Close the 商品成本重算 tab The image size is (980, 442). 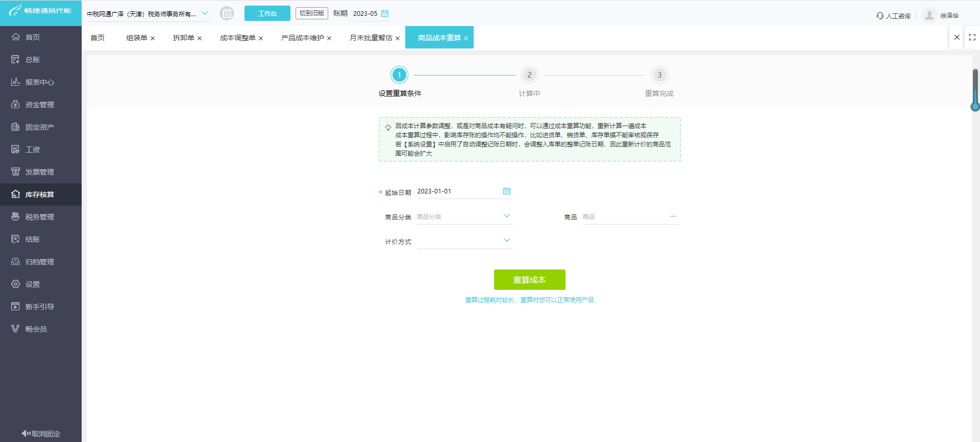tap(466, 38)
